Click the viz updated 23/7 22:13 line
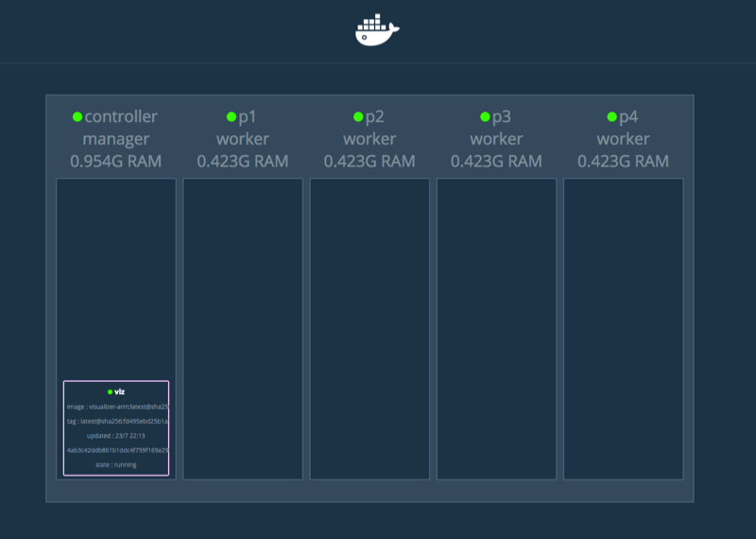 pyautogui.click(x=116, y=436)
